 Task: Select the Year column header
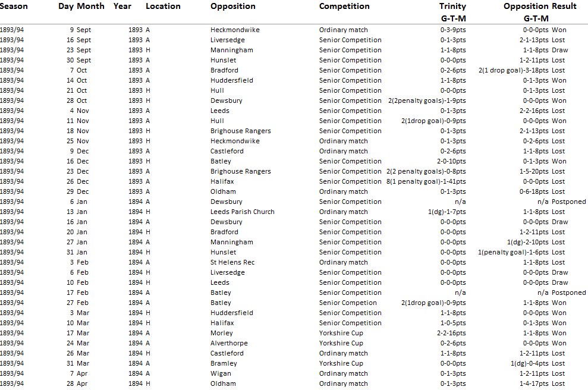click(x=122, y=6)
